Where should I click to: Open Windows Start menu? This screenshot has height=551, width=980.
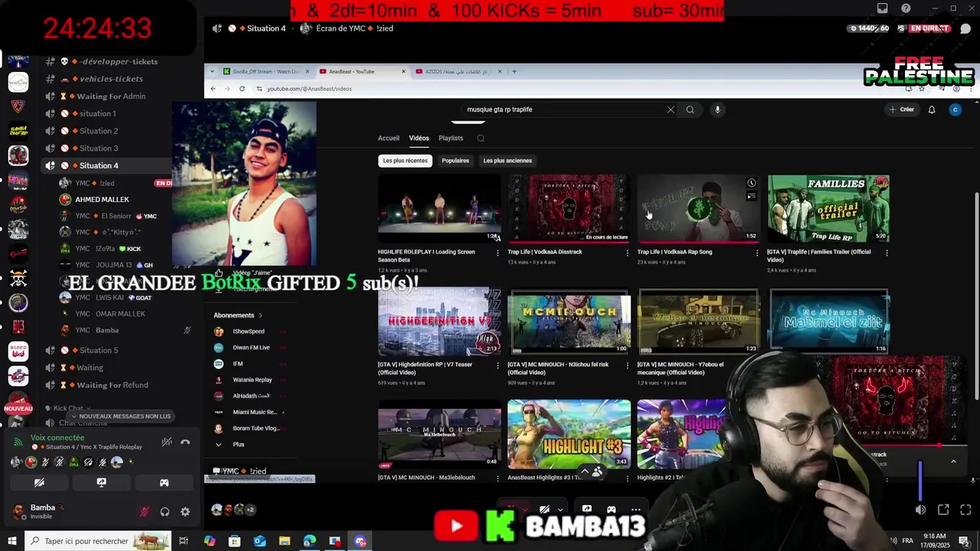tap(11, 541)
